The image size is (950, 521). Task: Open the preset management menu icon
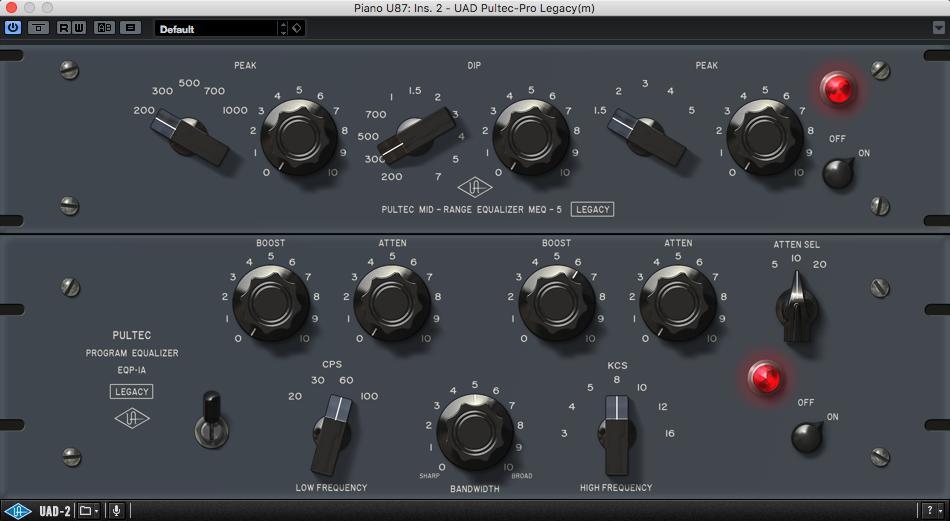pyautogui.click(x=130, y=28)
